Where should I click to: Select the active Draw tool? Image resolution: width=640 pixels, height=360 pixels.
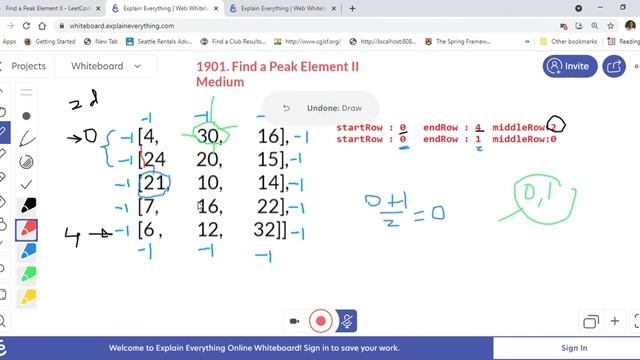pyautogui.click(x=4, y=132)
